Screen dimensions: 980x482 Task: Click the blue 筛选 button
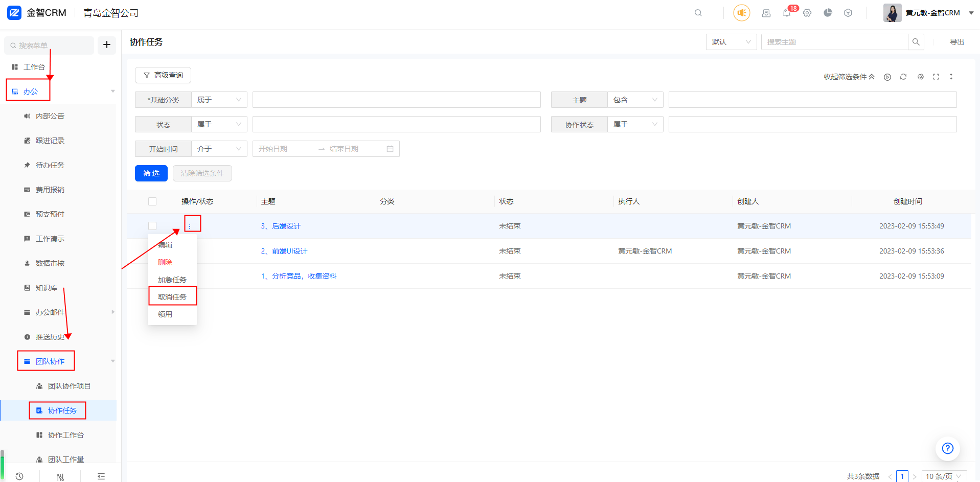tap(151, 173)
